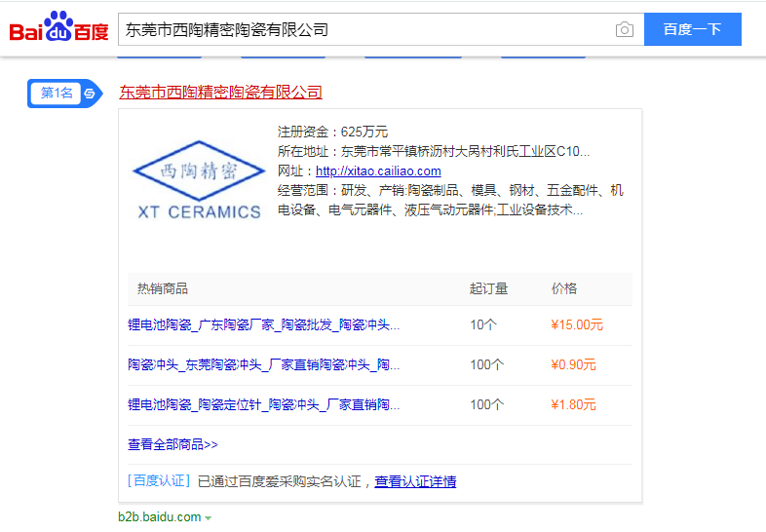Click the XT CERAMICS company logo
The width and height of the screenshot is (766, 532).
tap(199, 180)
